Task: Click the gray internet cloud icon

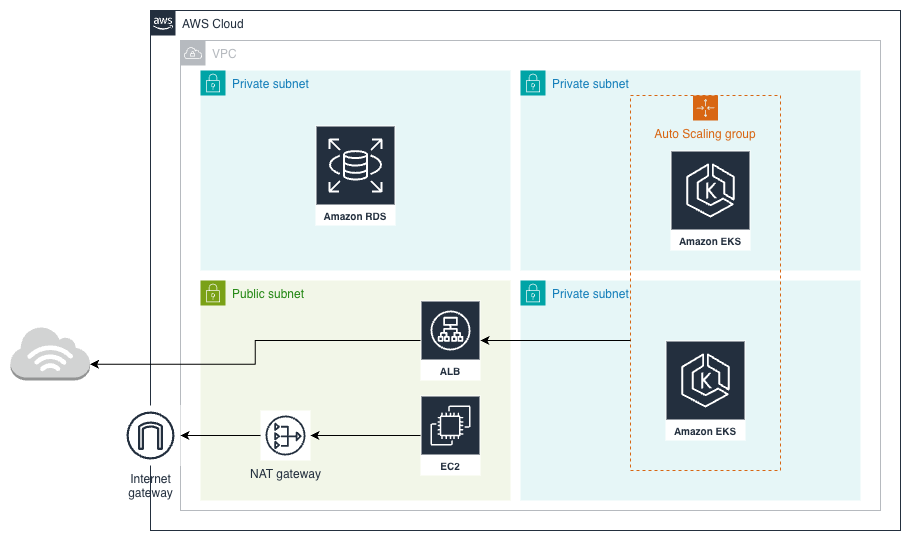Action: pyautogui.click(x=51, y=354)
